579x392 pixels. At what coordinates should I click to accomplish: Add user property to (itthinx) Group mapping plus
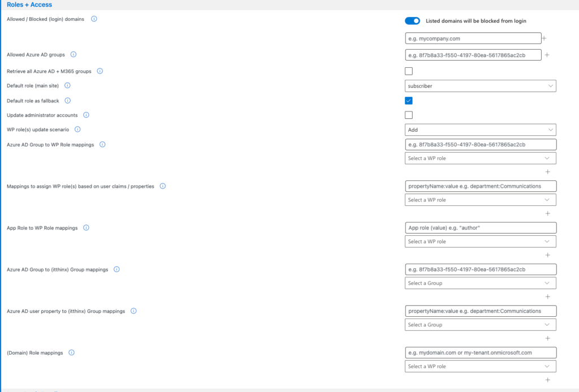[547, 338]
